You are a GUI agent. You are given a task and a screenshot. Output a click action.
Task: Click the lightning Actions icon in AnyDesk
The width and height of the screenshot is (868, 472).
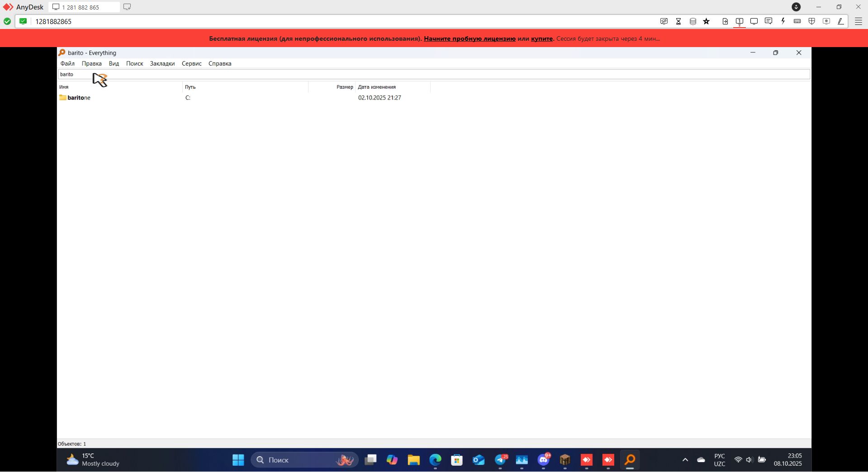(x=783, y=21)
